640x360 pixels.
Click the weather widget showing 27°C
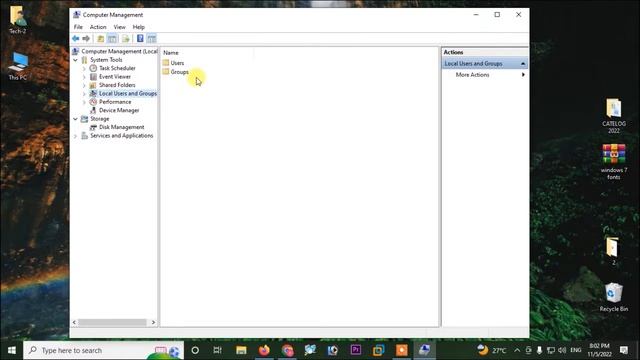492,350
